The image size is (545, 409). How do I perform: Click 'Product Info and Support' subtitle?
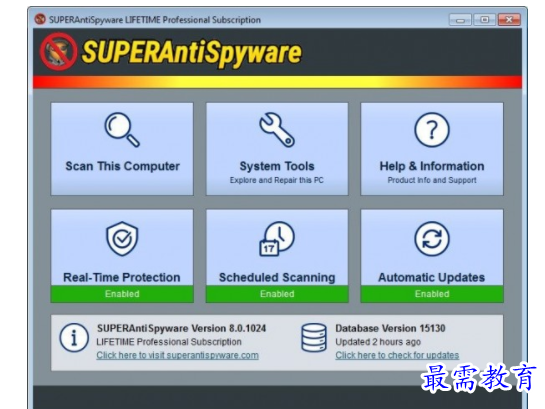(432, 180)
